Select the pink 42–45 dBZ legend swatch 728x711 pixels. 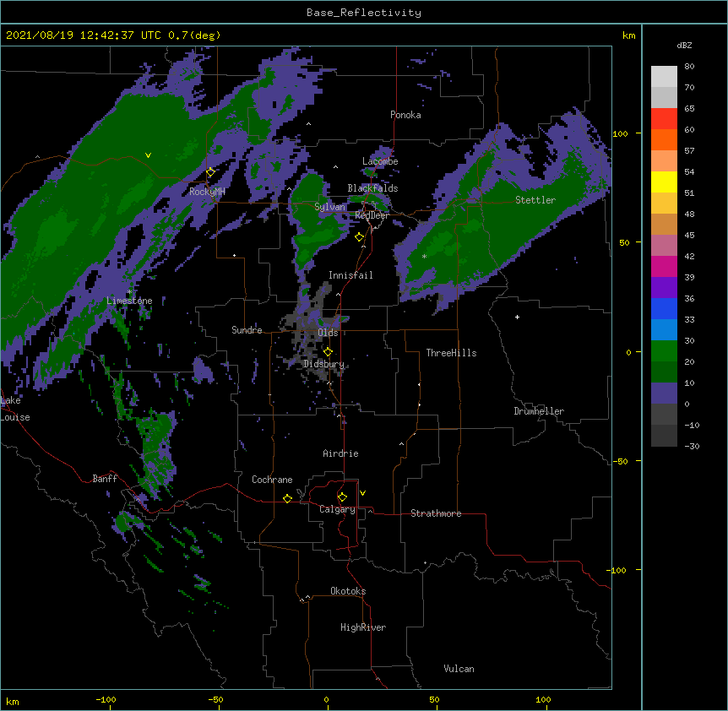(x=664, y=246)
